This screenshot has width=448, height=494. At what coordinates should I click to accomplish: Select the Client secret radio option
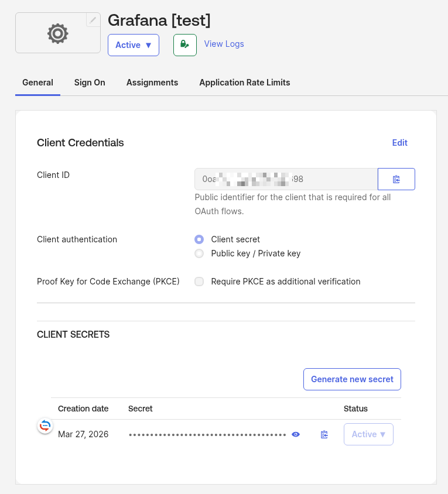[x=199, y=239]
